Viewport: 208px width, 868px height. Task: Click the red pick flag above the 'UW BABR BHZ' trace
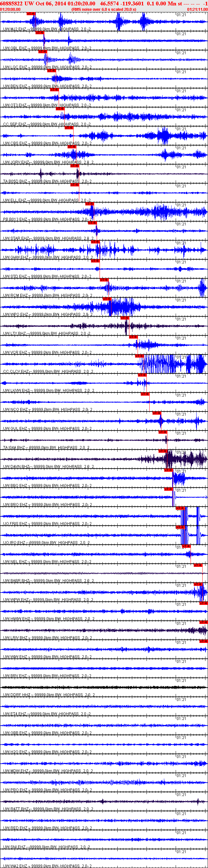click(x=198, y=565)
